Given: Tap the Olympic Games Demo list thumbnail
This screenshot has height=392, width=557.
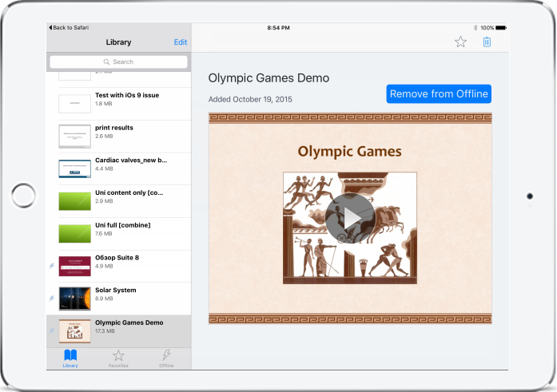Looking at the screenshot, I should click(74, 331).
